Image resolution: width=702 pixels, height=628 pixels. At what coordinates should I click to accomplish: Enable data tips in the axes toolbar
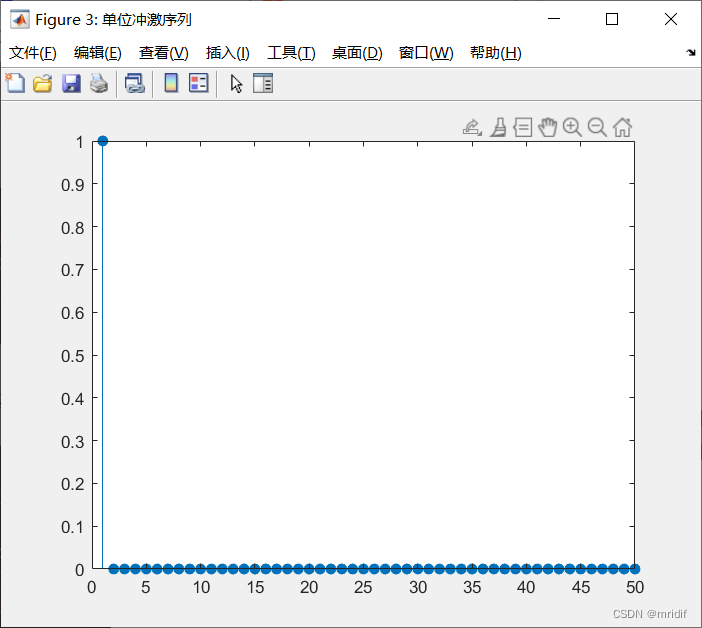[522, 128]
